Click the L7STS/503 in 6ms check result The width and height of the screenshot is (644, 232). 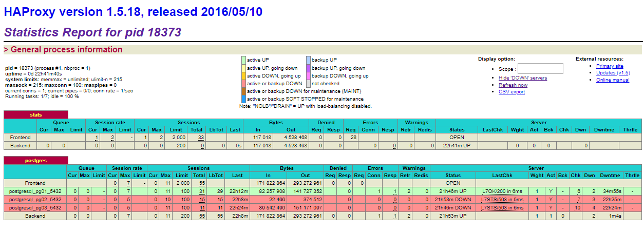[502, 208]
